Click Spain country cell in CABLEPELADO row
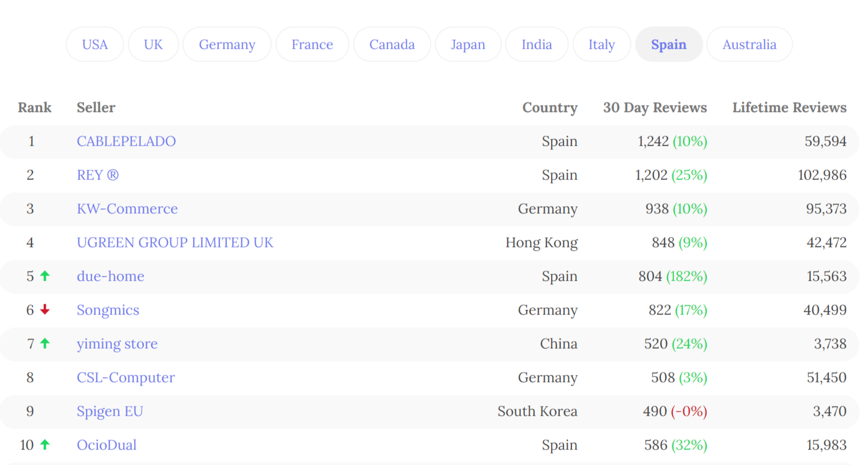Screen dimensions: 868x465 point(560,142)
